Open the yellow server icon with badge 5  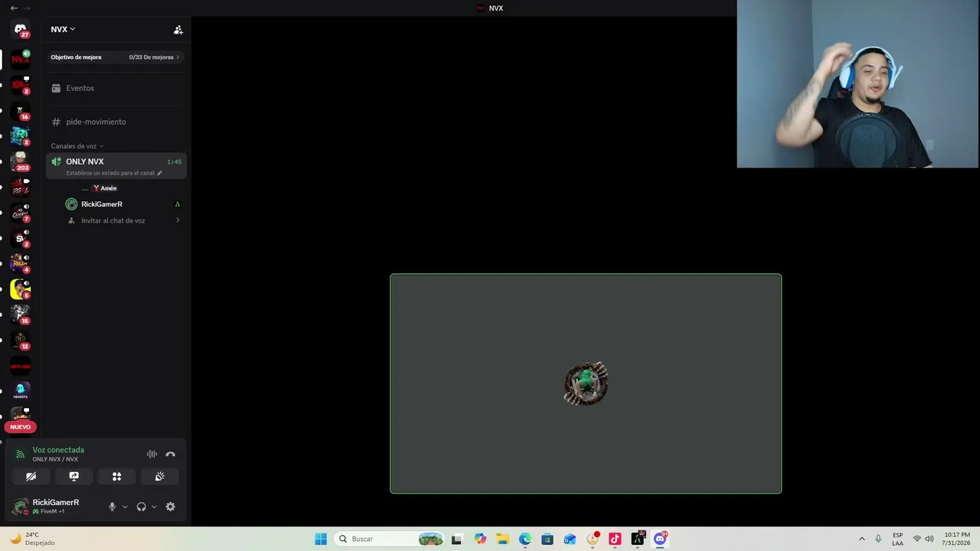(21, 289)
